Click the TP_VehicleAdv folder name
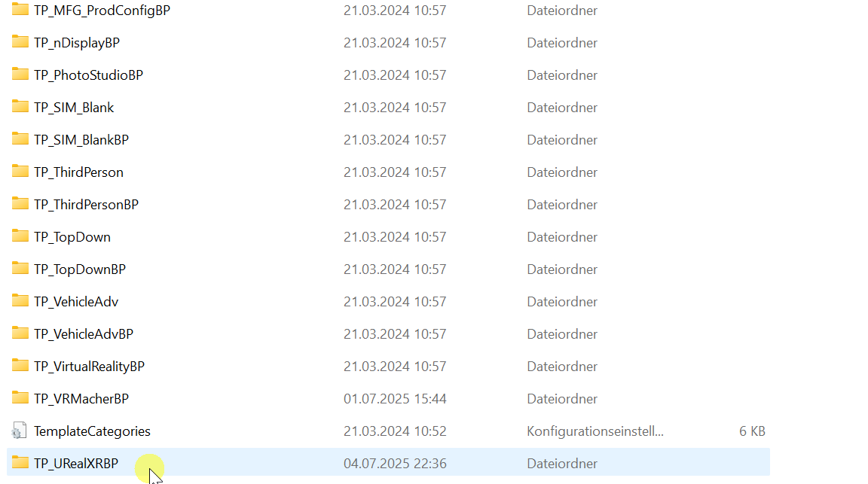 [x=76, y=301]
